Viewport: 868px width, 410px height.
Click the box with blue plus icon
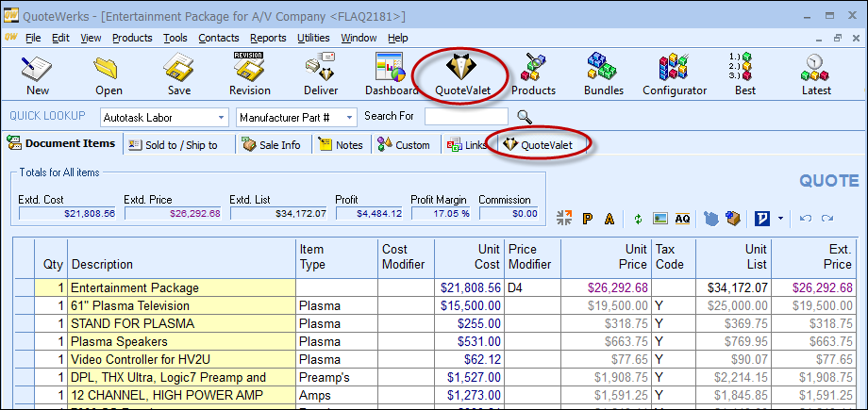click(x=733, y=218)
